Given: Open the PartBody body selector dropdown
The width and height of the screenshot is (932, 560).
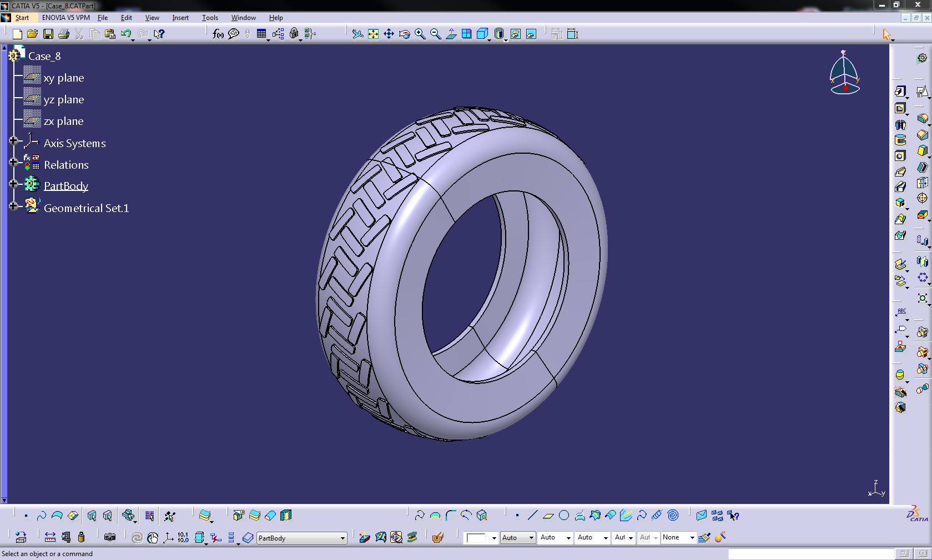Looking at the screenshot, I should coord(342,538).
